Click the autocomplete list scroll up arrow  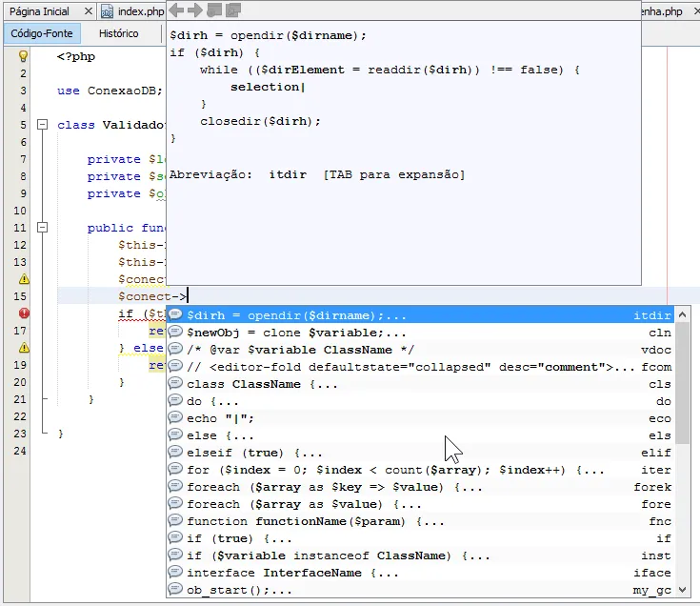pos(684,314)
